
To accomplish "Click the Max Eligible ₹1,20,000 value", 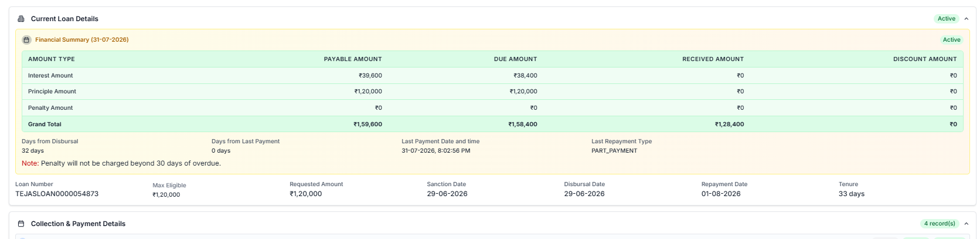I will (166, 195).
